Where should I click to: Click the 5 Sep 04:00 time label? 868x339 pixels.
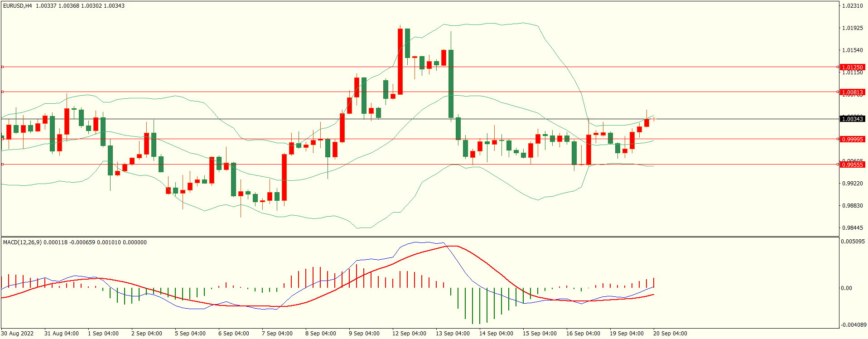190,334
